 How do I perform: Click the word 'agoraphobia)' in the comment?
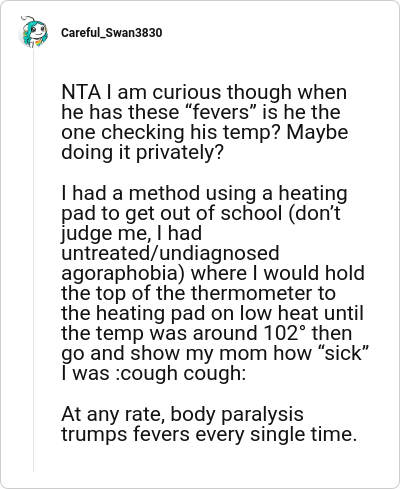(x=123, y=274)
